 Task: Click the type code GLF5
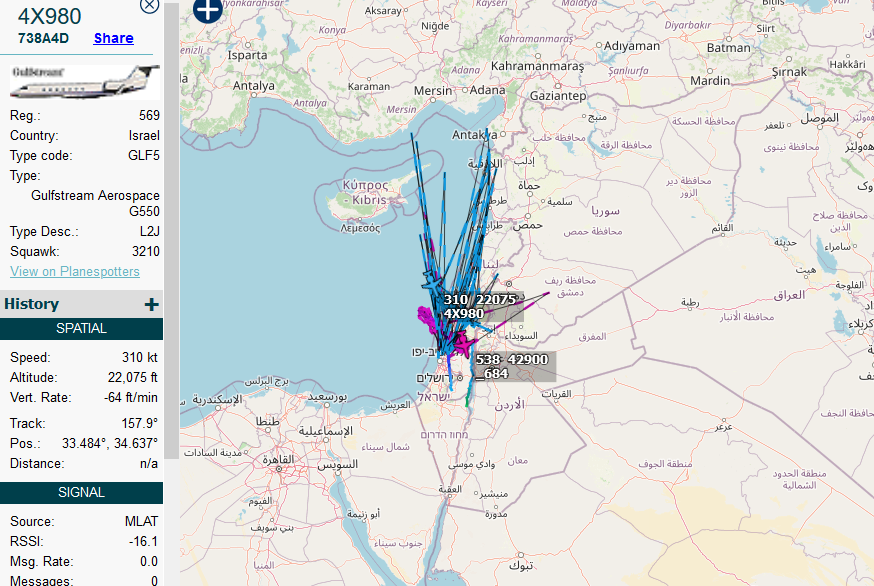(144, 156)
